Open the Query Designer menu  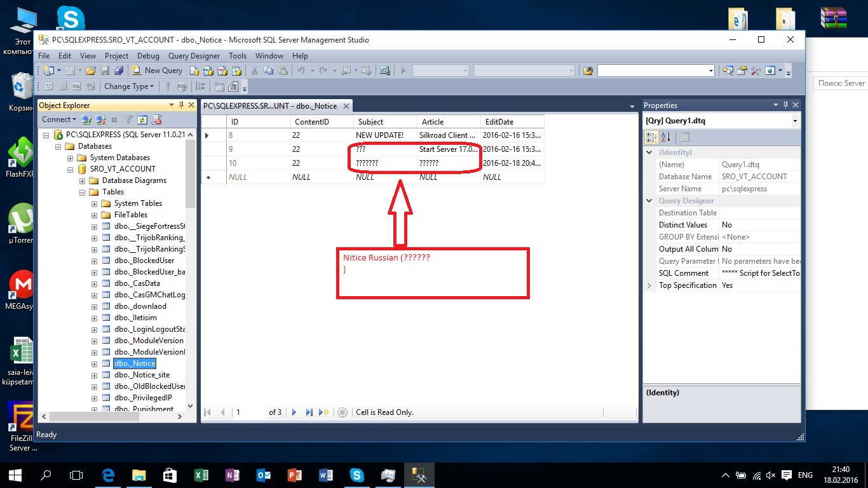point(194,56)
